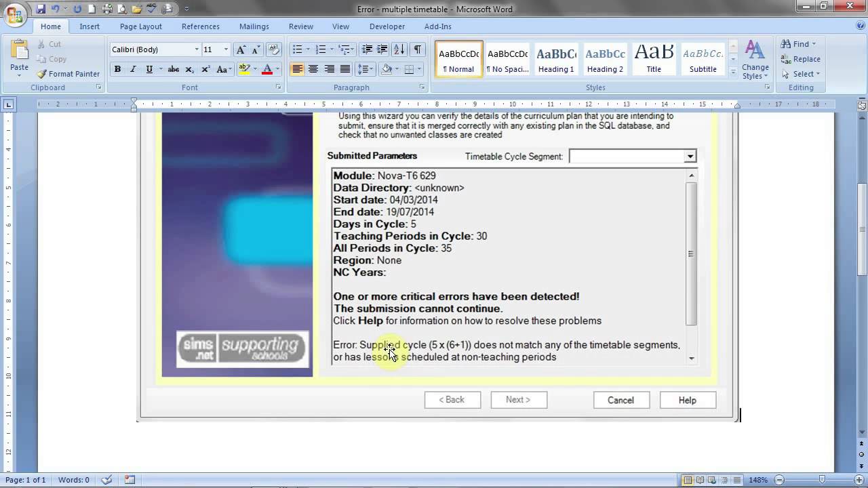Click the macro recording icon in status bar
868x488 pixels.
click(x=130, y=480)
